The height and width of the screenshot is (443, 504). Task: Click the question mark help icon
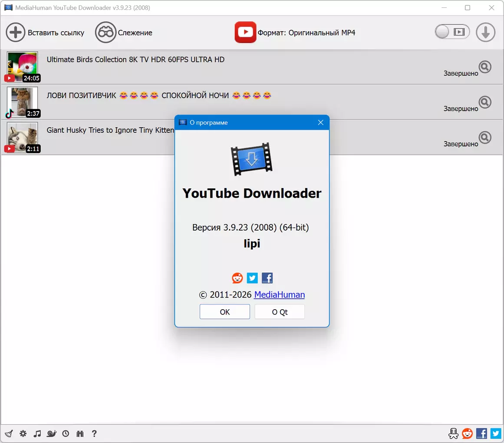click(94, 434)
